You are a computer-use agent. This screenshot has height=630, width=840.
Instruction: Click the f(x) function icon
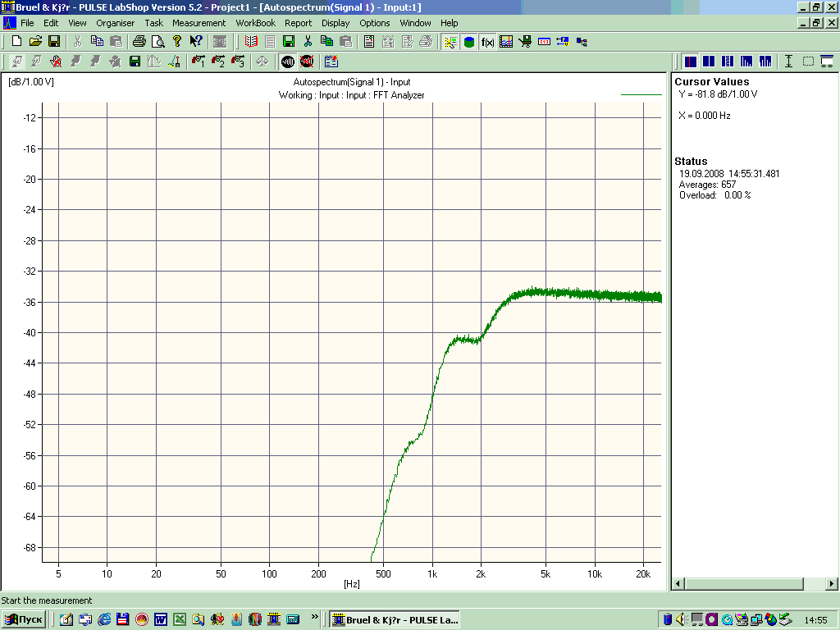pyautogui.click(x=487, y=42)
